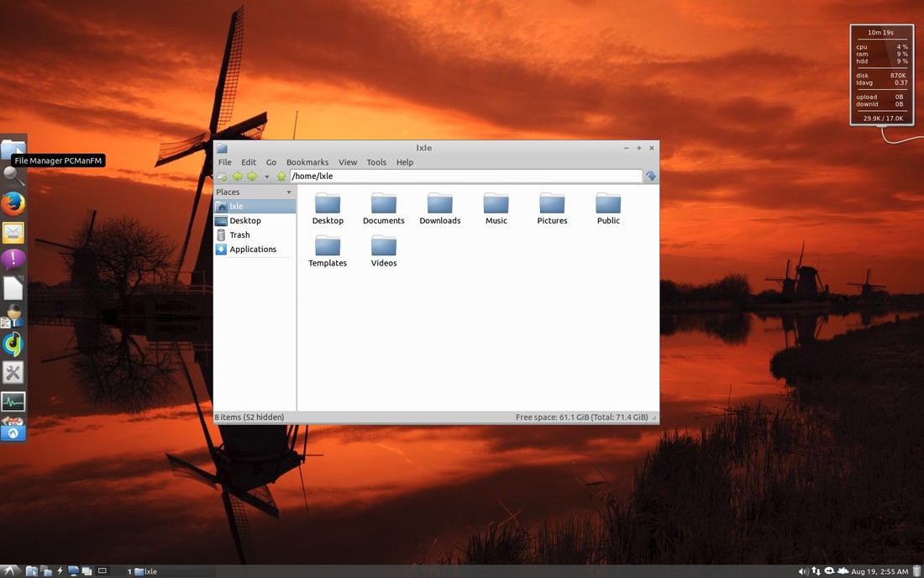Image resolution: width=924 pixels, height=578 pixels.
Task: Select the Public folder
Action: click(x=608, y=208)
